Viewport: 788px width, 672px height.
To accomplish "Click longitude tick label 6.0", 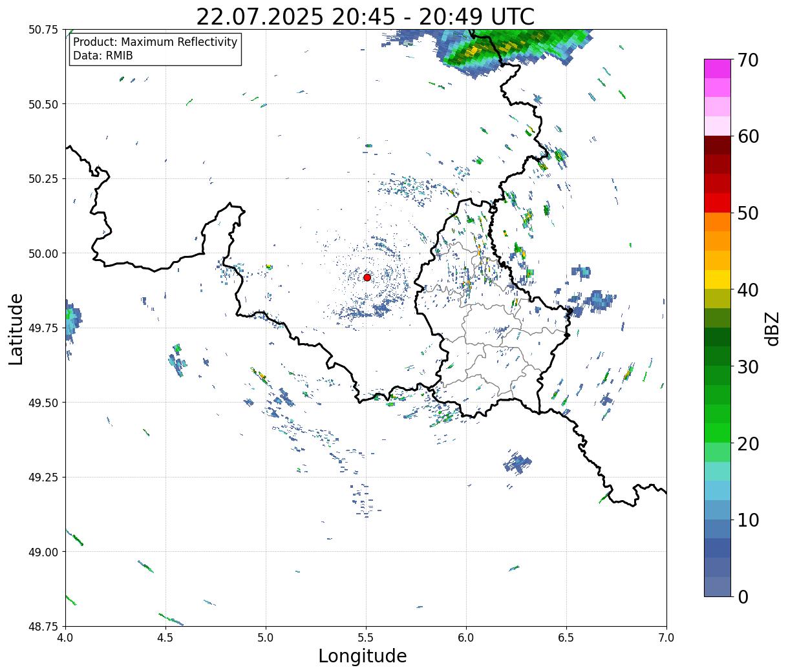I will [x=466, y=637].
